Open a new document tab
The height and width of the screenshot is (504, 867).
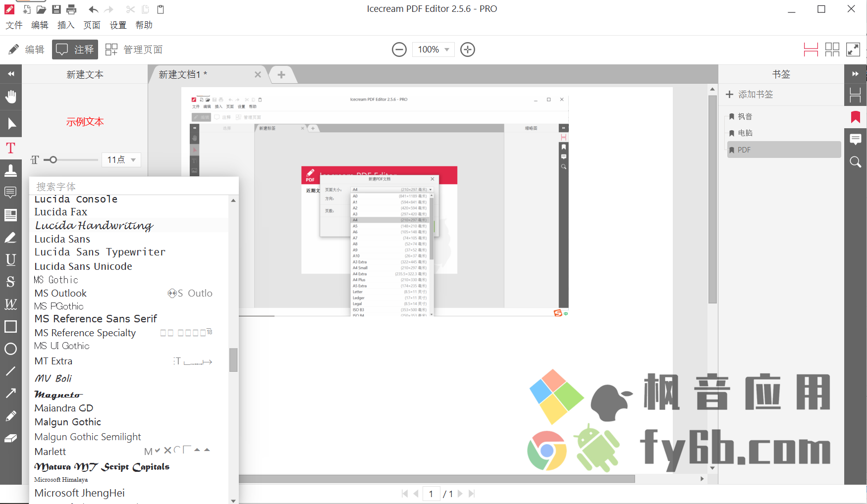coord(281,75)
